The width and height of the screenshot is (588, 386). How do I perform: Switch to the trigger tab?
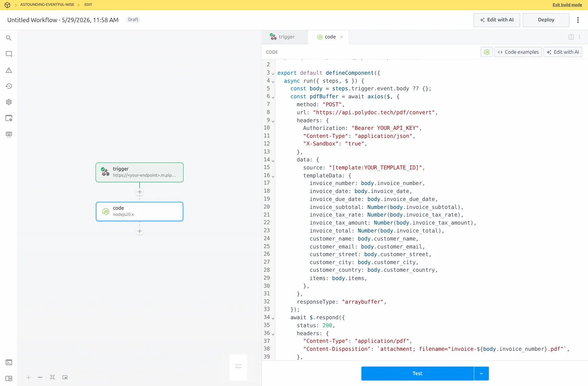click(285, 37)
